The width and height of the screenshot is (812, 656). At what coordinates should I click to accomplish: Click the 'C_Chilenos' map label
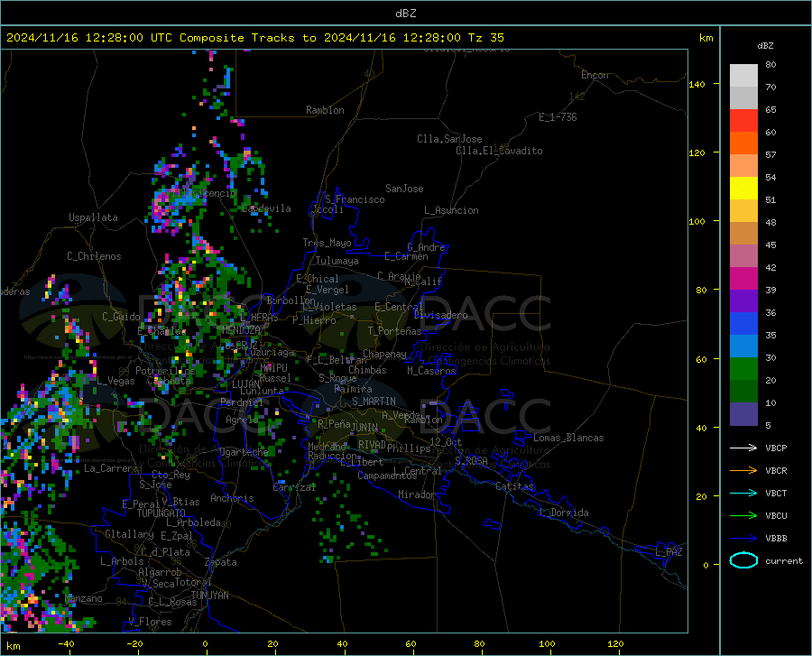click(94, 256)
